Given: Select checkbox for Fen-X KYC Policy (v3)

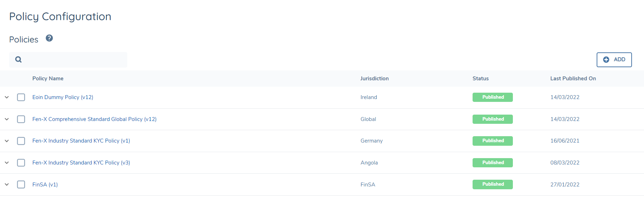Looking at the screenshot, I should (21, 163).
